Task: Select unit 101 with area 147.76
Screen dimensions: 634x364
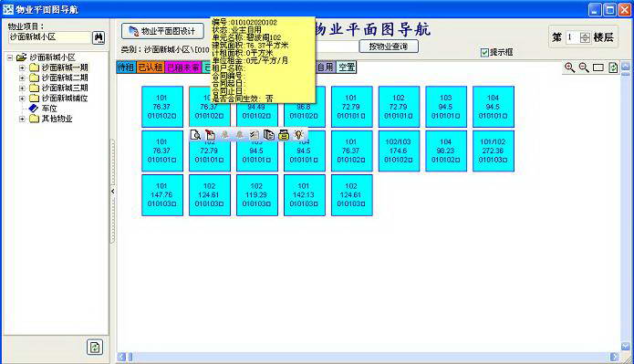Action: click(162, 195)
